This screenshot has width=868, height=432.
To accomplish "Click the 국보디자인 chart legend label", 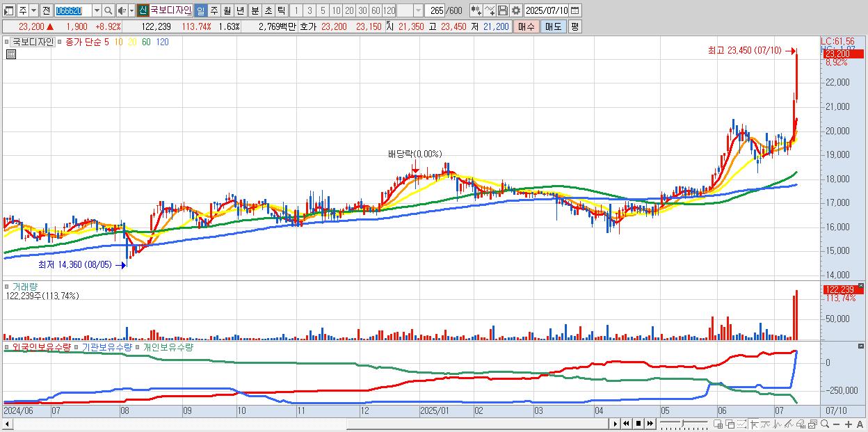I will click(33, 42).
